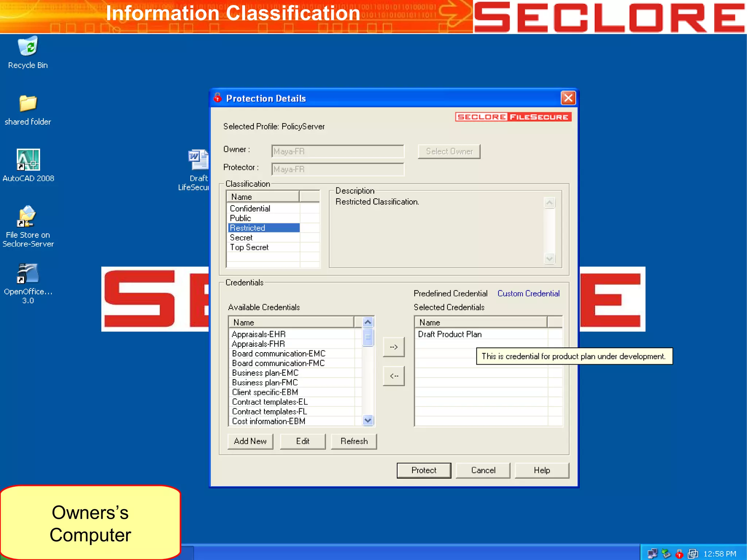This screenshot has height=560, width=747.
Task: Click the Add New credential button
Action: [250, 441]
